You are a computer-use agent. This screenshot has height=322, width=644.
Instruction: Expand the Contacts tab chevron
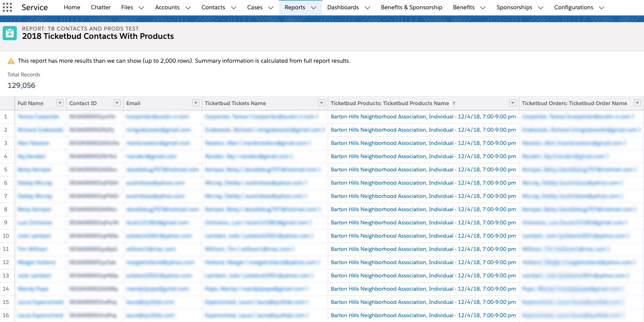pos(233,8)
